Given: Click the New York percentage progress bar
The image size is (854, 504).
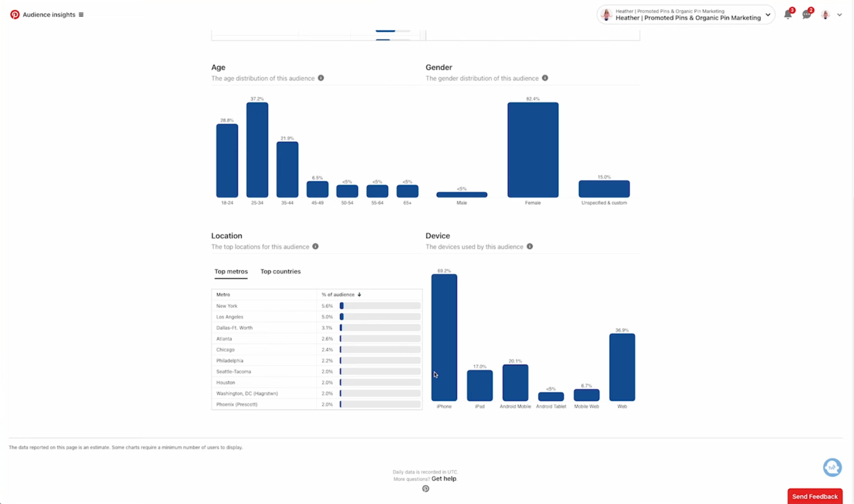Looking at the screenshot, I should (x=380, y=306).
